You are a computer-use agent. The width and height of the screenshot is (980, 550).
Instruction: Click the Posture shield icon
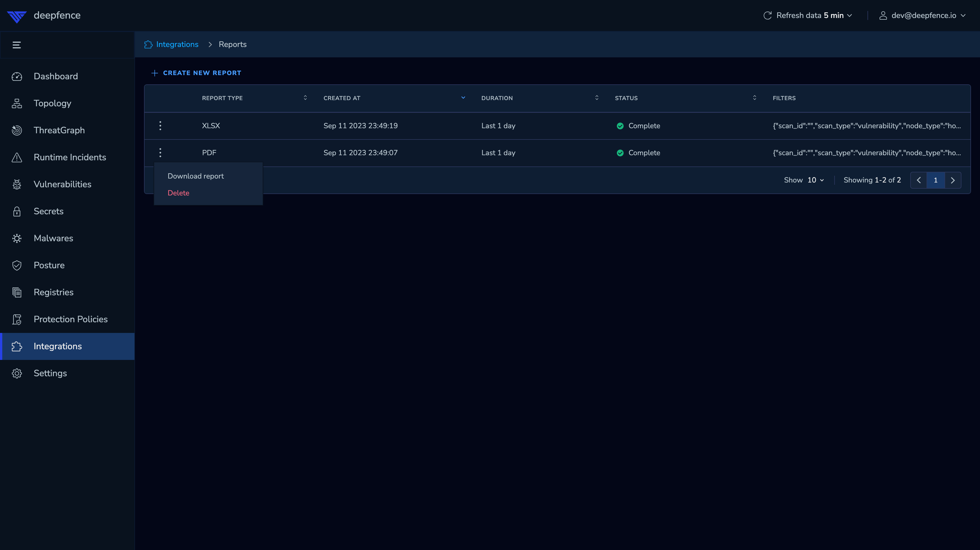pos(17,265)
